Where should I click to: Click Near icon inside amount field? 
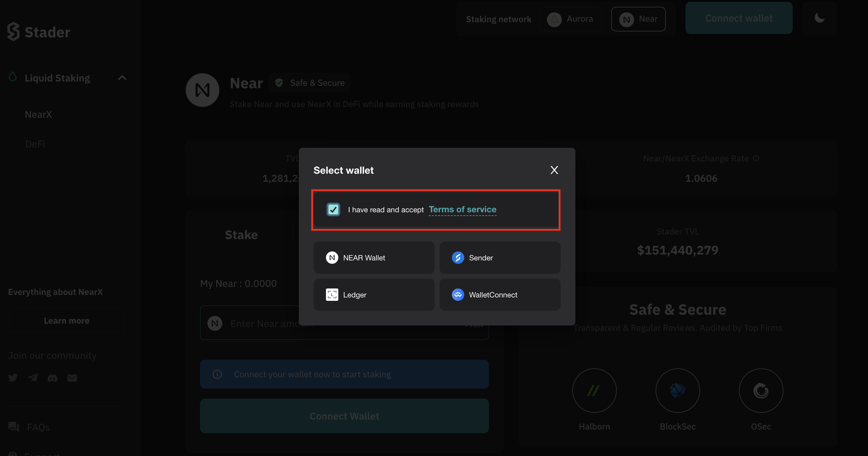(x=215, y=323)
